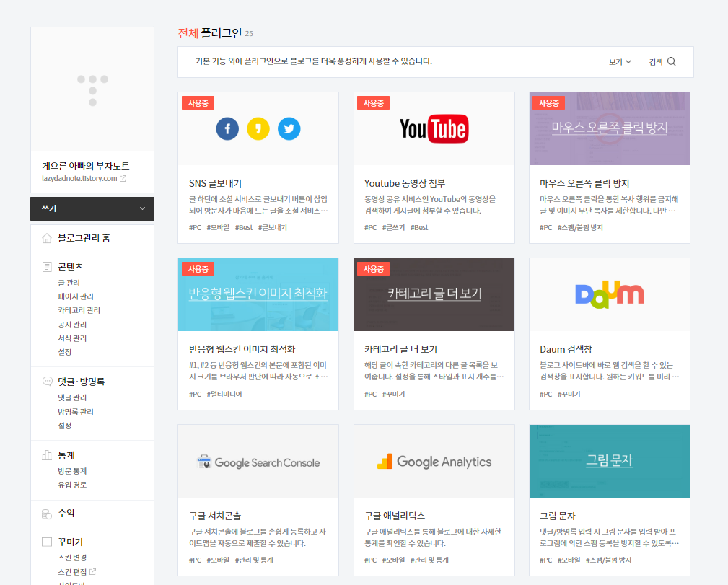This screenshot has width=728, height=585.
Task: Click the search magnifier icon
Action: pyautogui.click(x=672, y=62)
